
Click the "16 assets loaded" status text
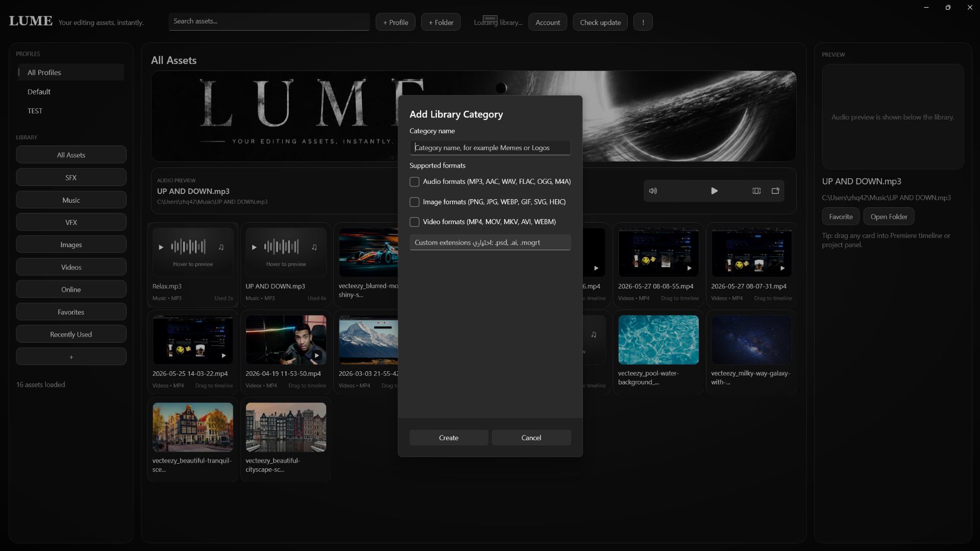pos(41,385)
